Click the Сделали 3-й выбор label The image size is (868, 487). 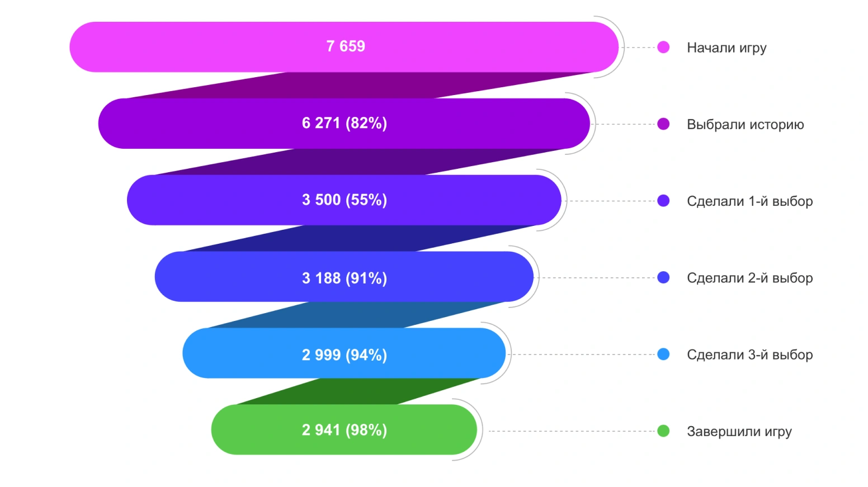click(x=749, y=354)
